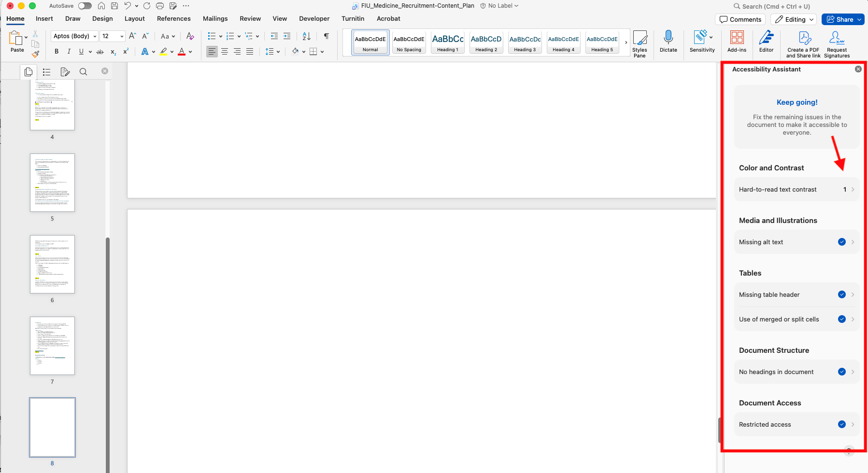Screen dimensions: 868x473
Task: Show thumbnails pane view
Action: click(28, 72)
